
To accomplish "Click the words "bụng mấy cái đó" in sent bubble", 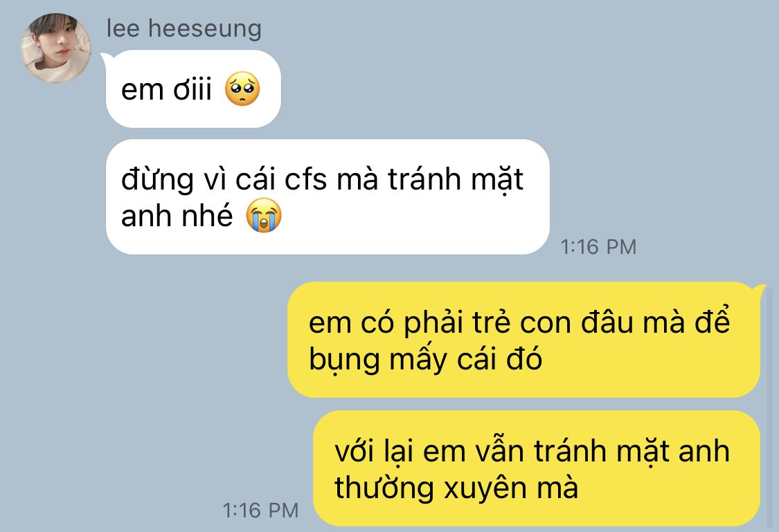I will [x=425, y=359].
